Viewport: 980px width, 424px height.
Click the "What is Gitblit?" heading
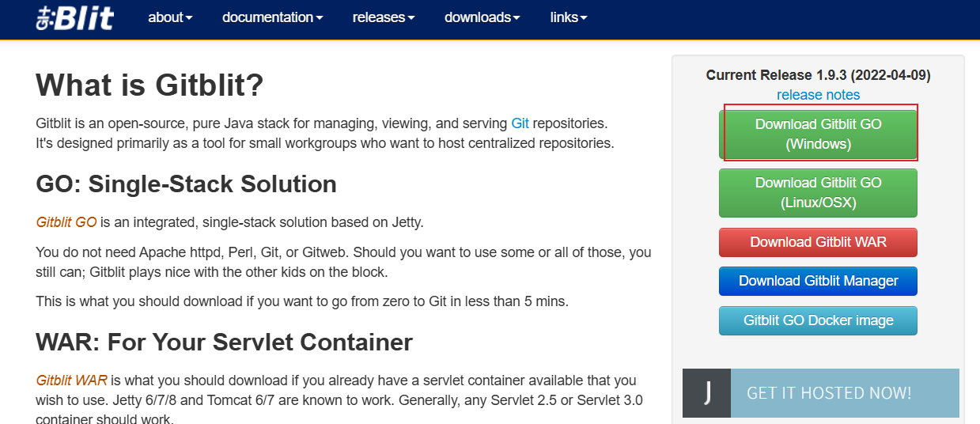(149, 85)
